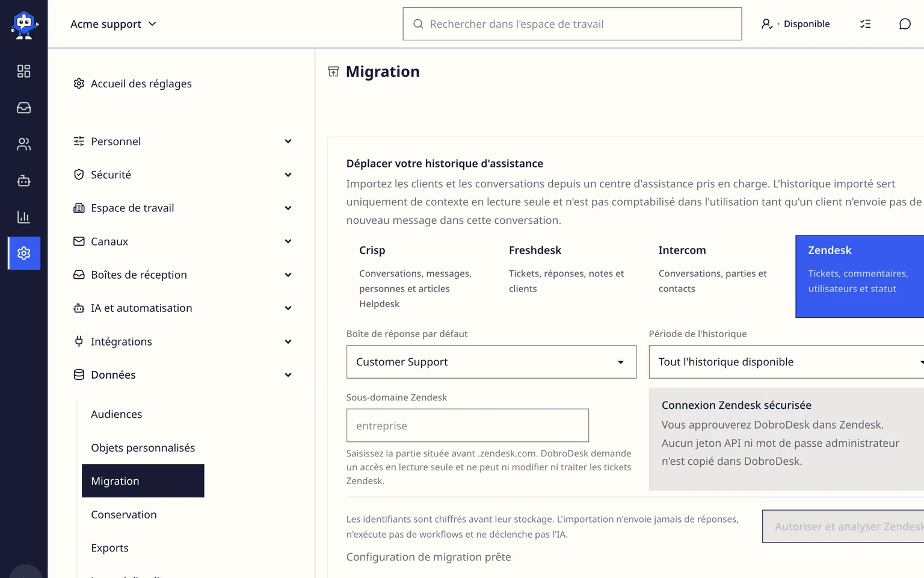924x578 pixels.
Task: Focus the Sous-domaine Zendesk input field
Action: tap(467, 426)
